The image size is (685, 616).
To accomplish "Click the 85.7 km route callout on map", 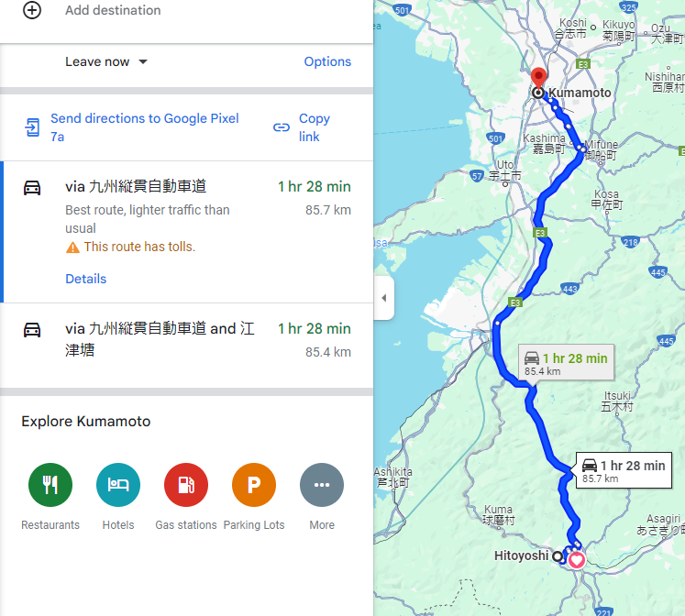I will click(x=624, y=470).
